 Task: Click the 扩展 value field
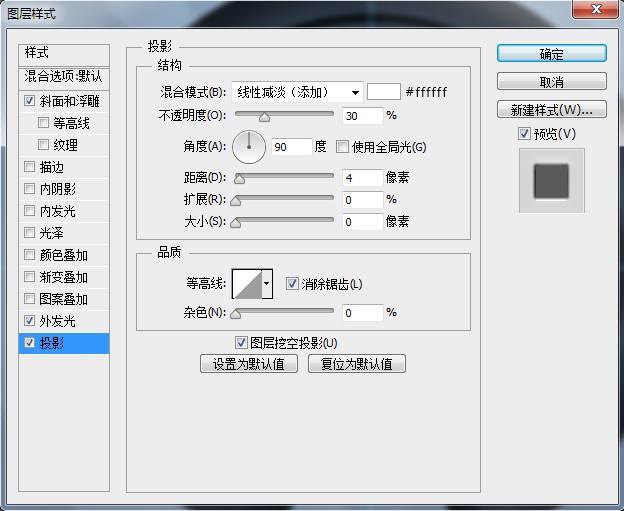363,200
